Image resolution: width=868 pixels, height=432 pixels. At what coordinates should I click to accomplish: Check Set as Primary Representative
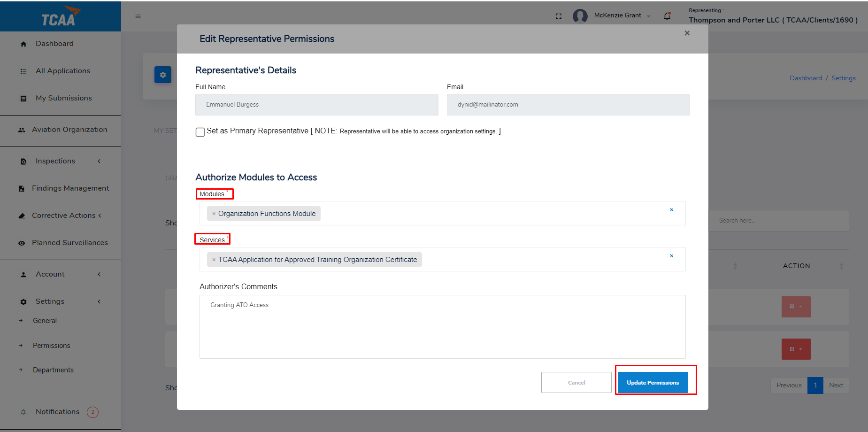pyautogui.click(x=200, y=132)
